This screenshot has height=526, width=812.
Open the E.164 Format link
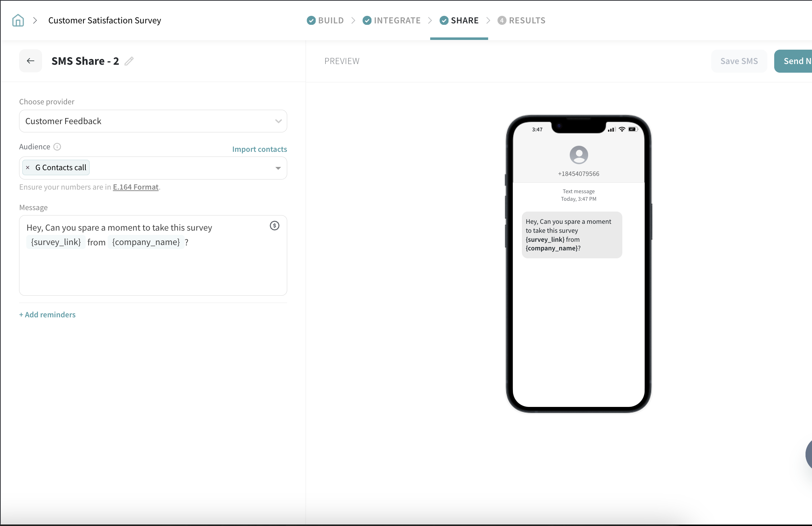(x=136, y=187)
